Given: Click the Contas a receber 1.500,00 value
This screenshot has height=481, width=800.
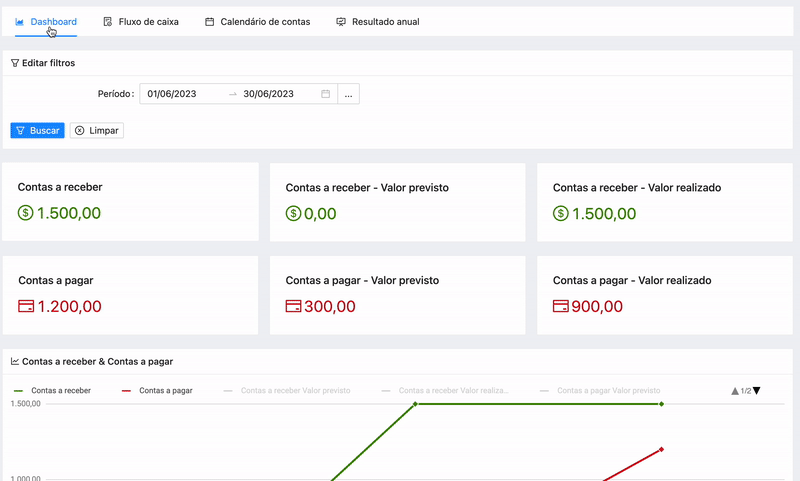Looking at the screenshot, I should click(x=69, y=213).
